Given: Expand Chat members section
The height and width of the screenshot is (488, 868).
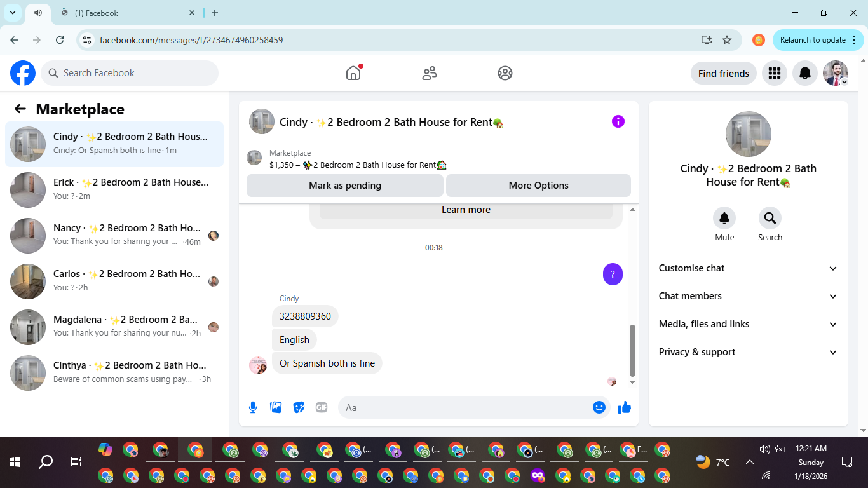Looking at the screenshot, I should 749,296.
